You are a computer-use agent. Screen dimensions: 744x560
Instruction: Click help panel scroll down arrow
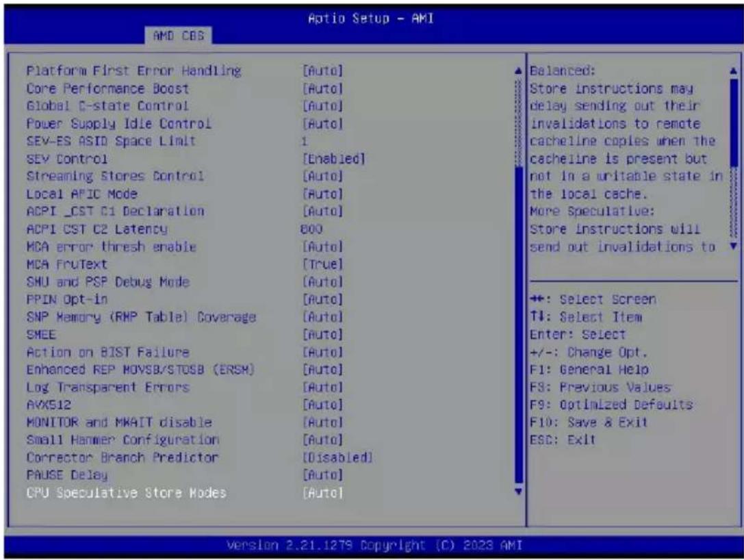(x=734, y=246)
